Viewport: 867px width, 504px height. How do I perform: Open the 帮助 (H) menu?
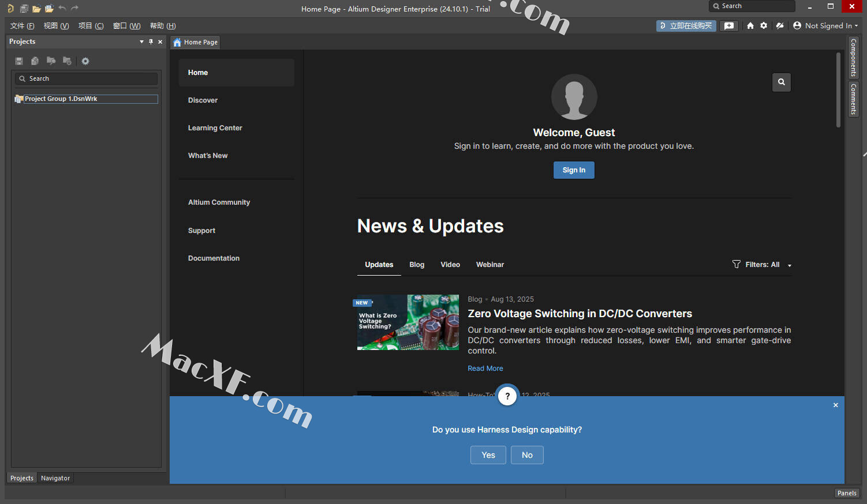coord(163,26)
